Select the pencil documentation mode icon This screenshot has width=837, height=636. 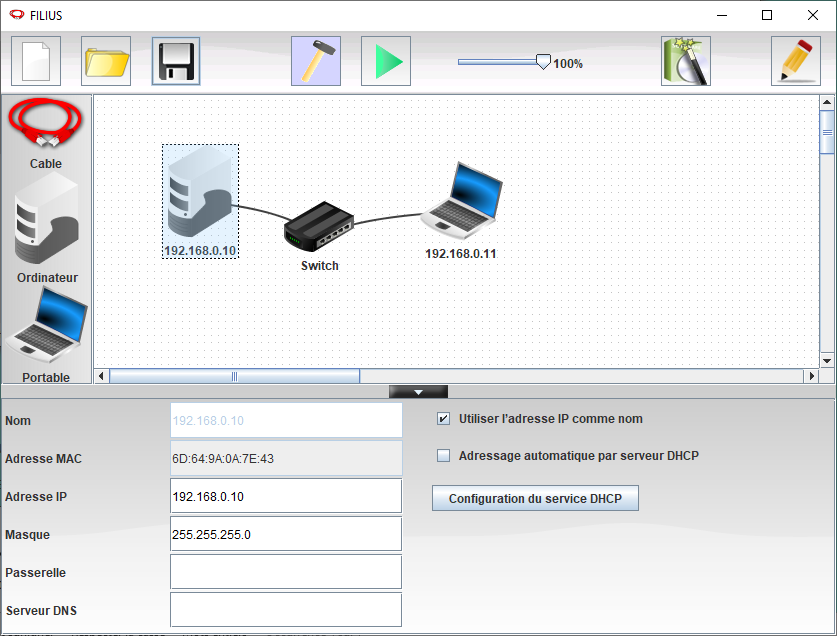[796, 61]
